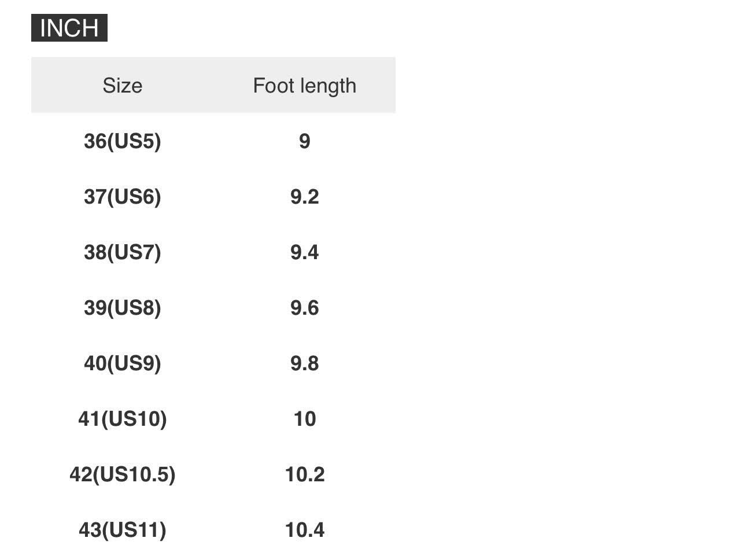The width and height of the screenshot is (746, 560).
Task: Pick the 40(US9) size entry
Action: coord(122,363)
